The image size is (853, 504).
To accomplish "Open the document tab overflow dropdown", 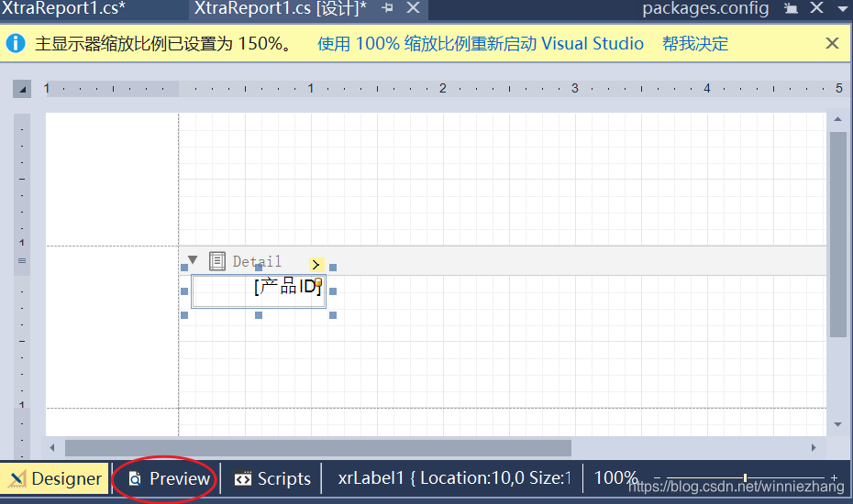I will (x=843, y=9).
